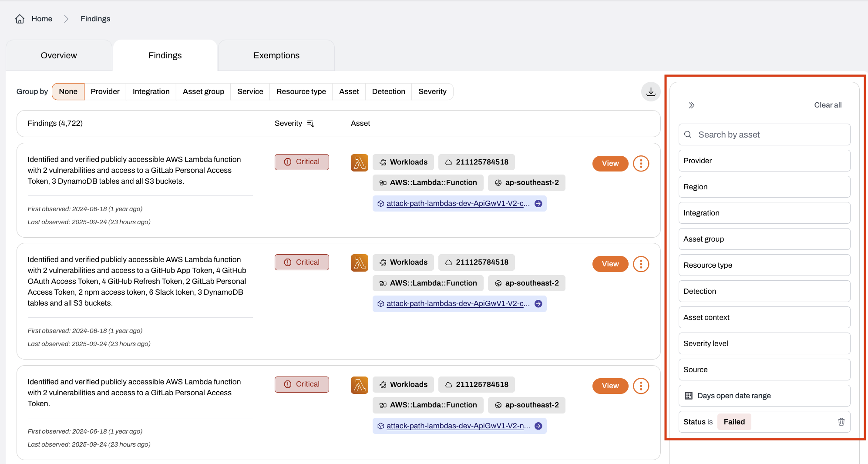Click the Asset column header
Image resolution: width=868 pixels, height=464 pixels.
click(360, 123)
